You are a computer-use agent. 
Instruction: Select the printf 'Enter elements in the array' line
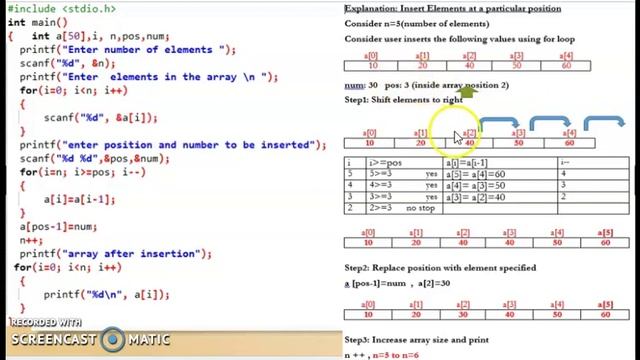click(x=149, y=77)
